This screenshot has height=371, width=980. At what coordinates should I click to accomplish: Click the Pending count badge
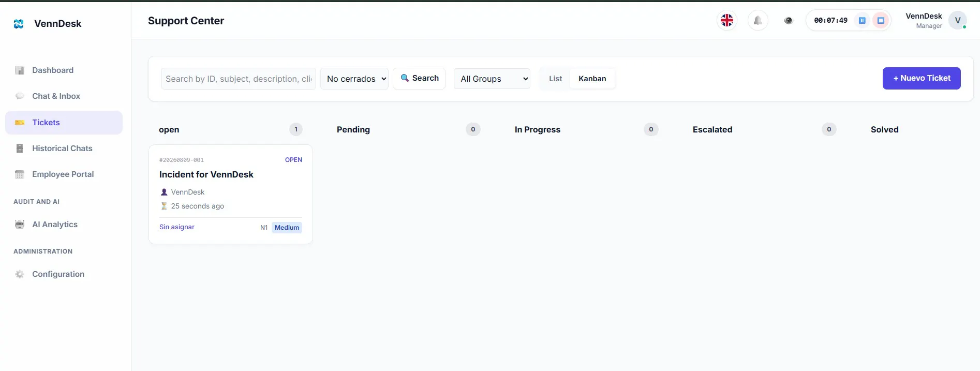tap(473, 129)
